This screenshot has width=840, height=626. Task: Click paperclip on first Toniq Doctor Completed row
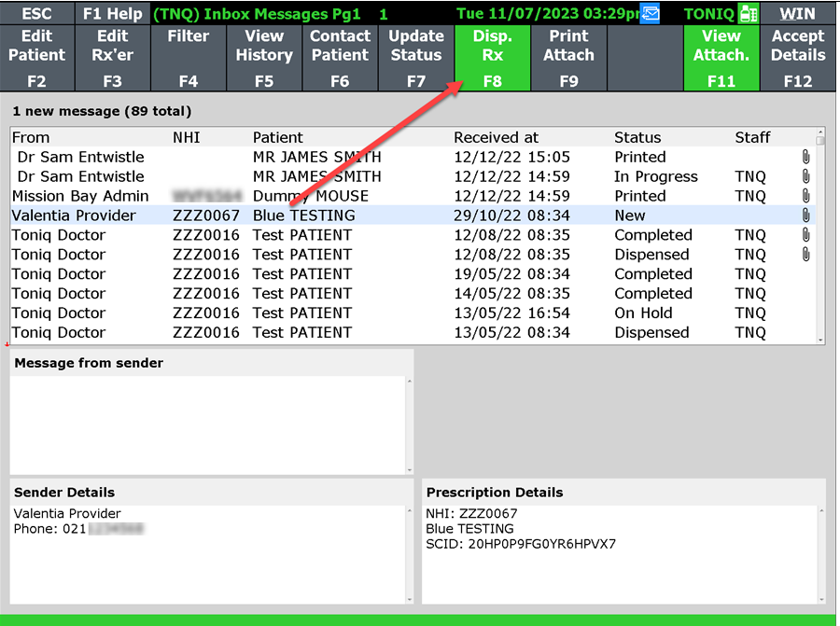click(805, 235)
